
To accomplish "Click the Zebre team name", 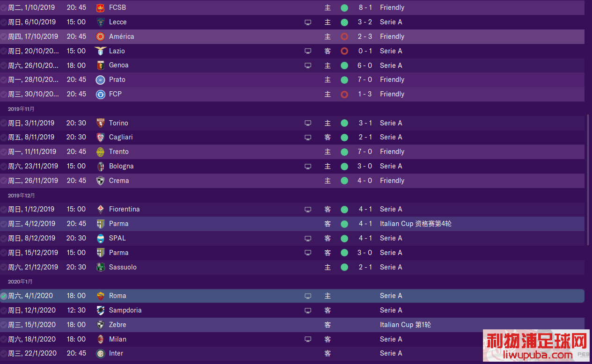I will point(117,325).
